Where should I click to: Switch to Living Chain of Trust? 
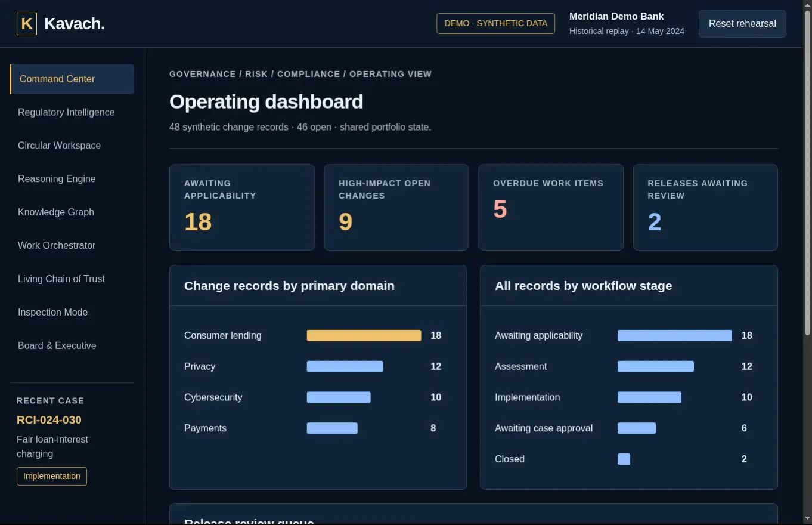tap(72, 279)
